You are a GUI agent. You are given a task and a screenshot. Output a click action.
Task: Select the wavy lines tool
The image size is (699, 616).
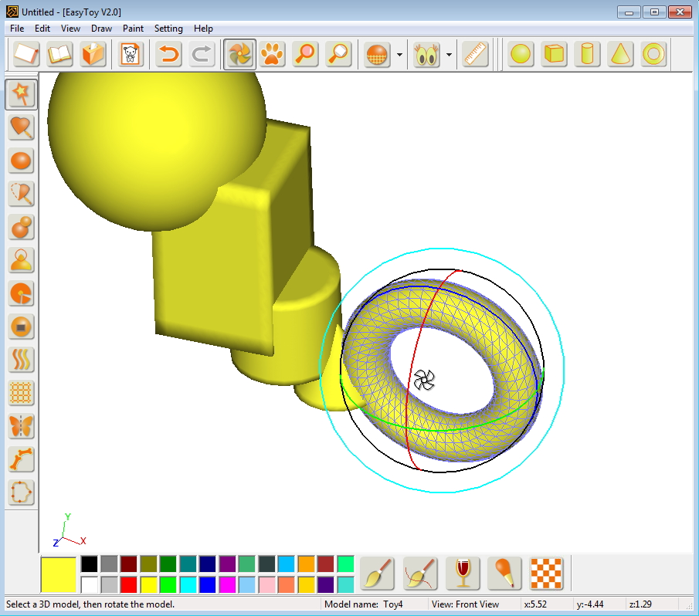(21, 360)
